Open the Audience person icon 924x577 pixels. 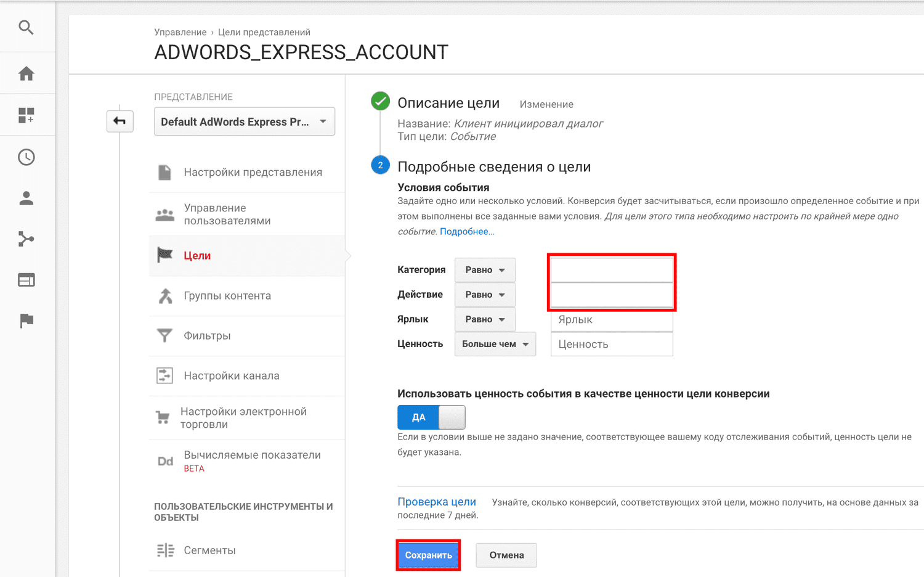click(26, 198)
